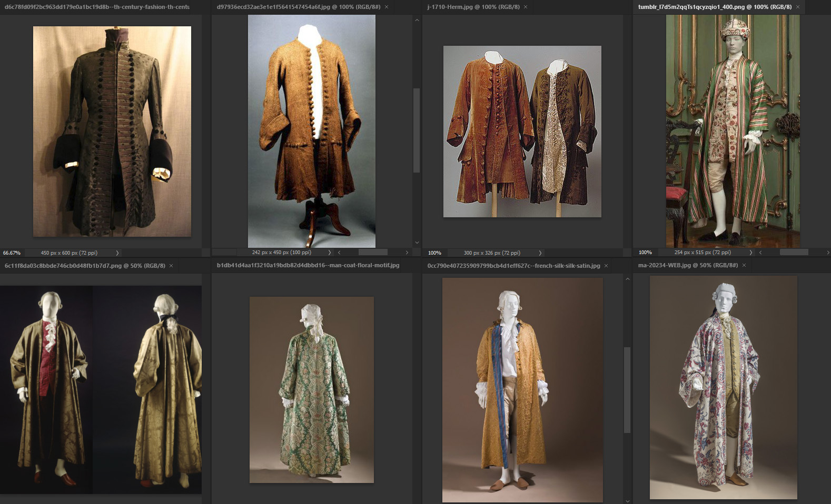
Task: Close the 6c11f8da03c8bbde PNG document tab
Action: 171,266
